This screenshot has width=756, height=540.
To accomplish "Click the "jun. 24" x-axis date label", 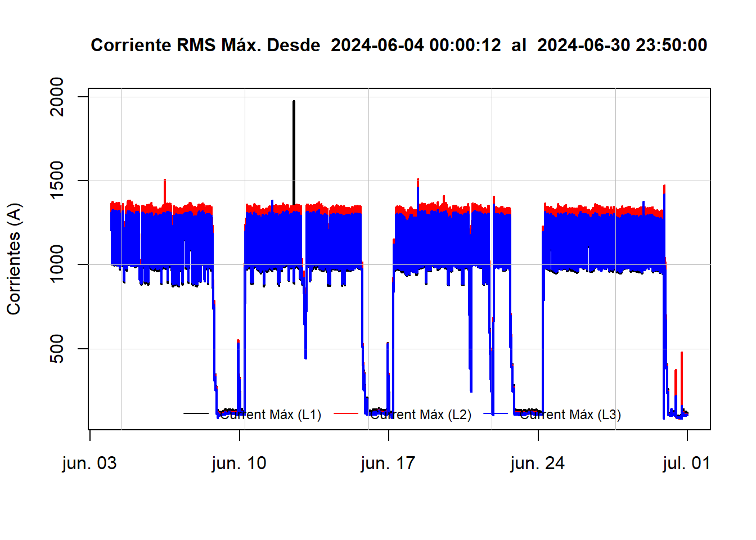I will [x=538, y=463].
